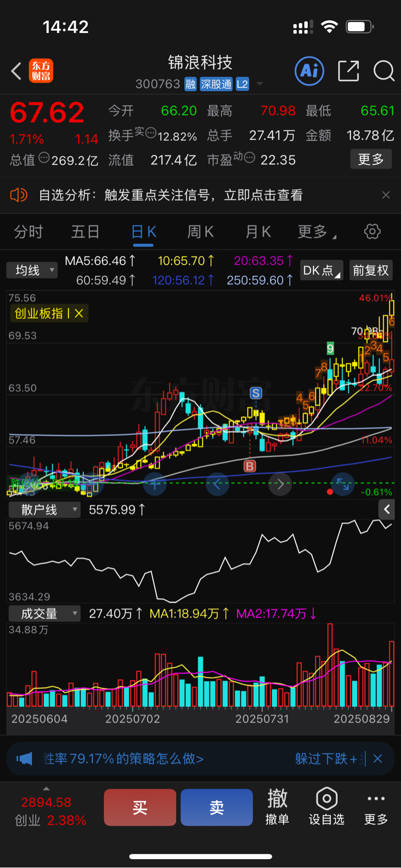
Task: Select the 日K tab
Action: coord(143,232)
